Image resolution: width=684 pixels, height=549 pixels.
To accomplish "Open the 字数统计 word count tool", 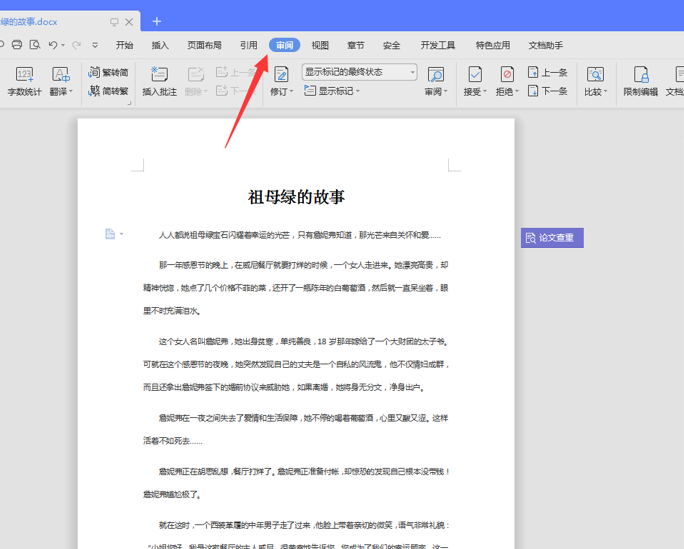I will coord(24,81).
